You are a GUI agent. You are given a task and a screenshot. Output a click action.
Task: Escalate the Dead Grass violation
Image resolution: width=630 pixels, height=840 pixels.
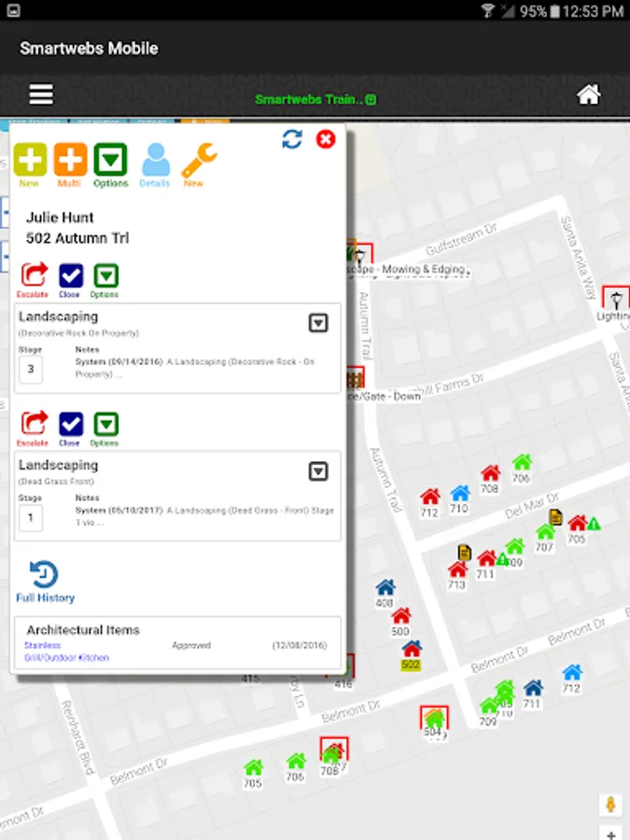(x=35, y=424)
